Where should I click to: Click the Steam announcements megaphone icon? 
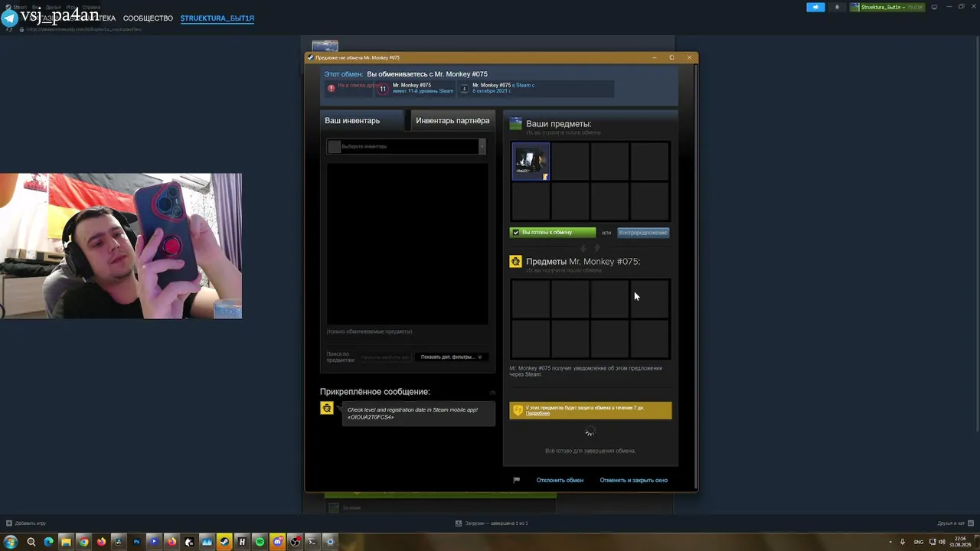[815, 7]
